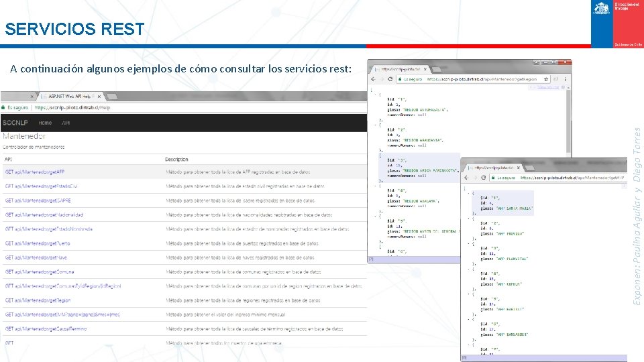The width and height of the screenshot is (644, 362).
Task: Open GET api/Mantenedor/getISAPRE link
Action: 38,200
